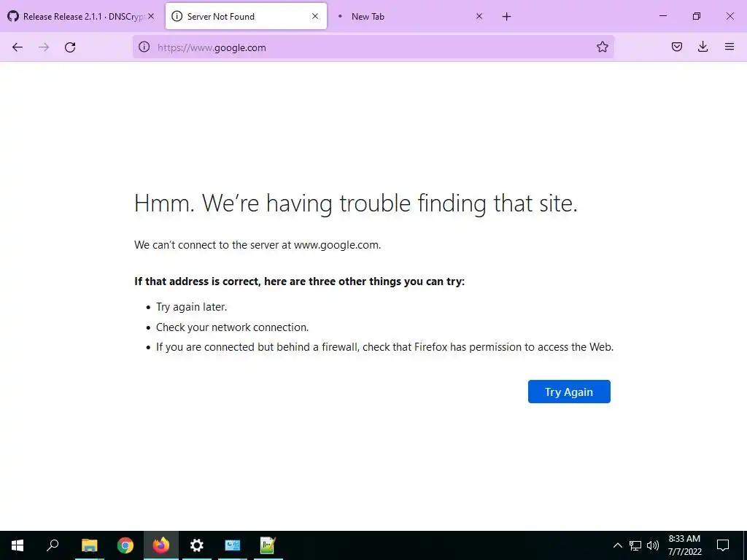This screenshot has width=747, height=560.
Task: Open the Windows notification center
Action: (723, 545)
